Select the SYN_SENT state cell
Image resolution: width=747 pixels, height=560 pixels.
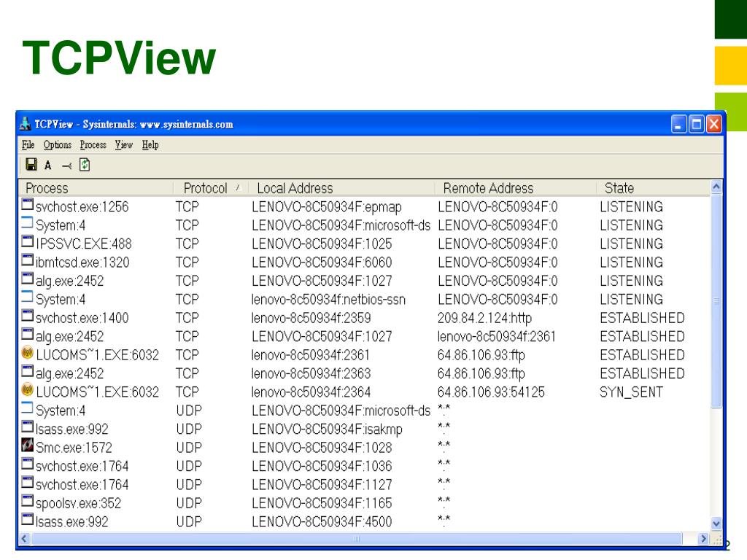pyautogui.click(x=631, y=392)
